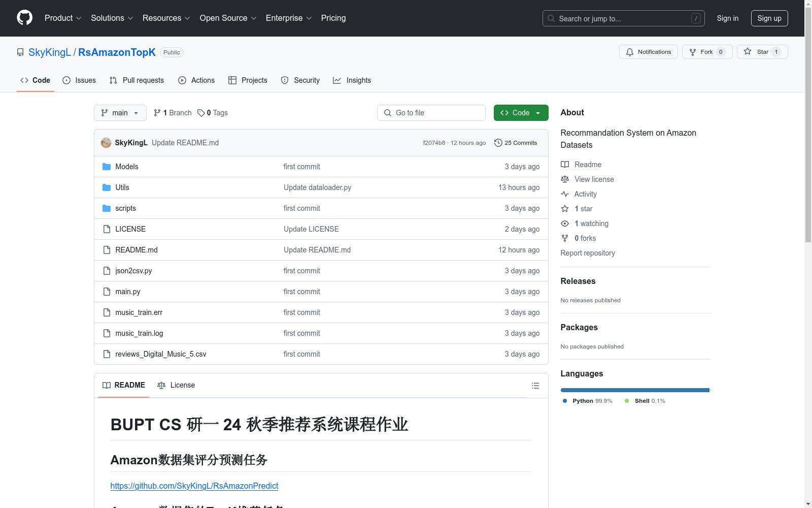Expand the Resources menu
This screenshot has width=812, height=508.
click(x=166, y=18)
